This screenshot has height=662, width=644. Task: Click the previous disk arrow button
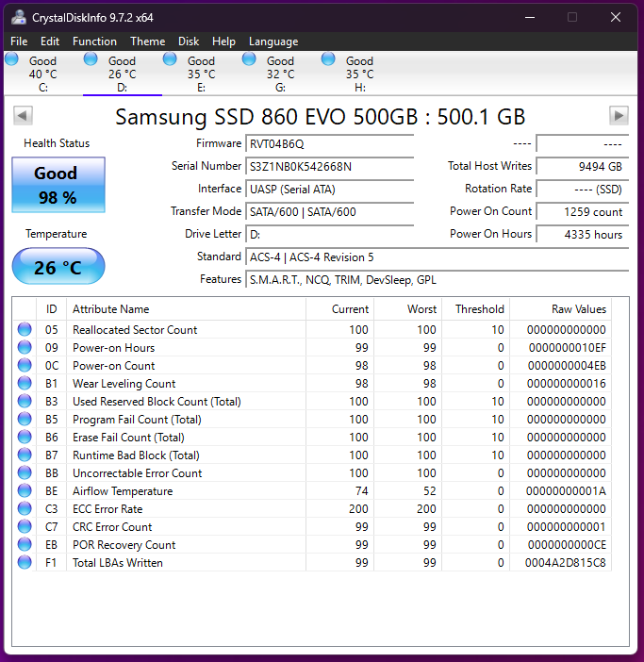(x=24, y=115)
